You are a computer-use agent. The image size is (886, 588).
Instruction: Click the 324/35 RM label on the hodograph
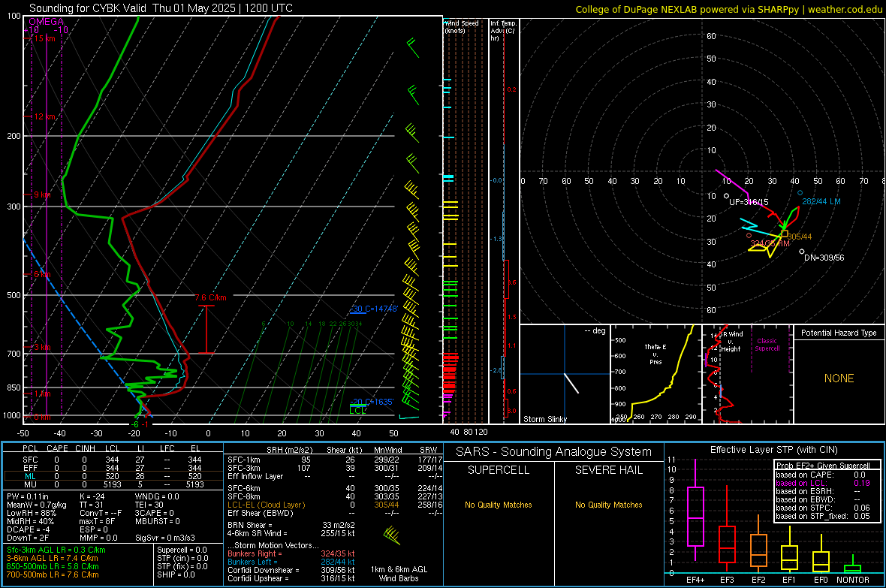click(x=770, y=243)
